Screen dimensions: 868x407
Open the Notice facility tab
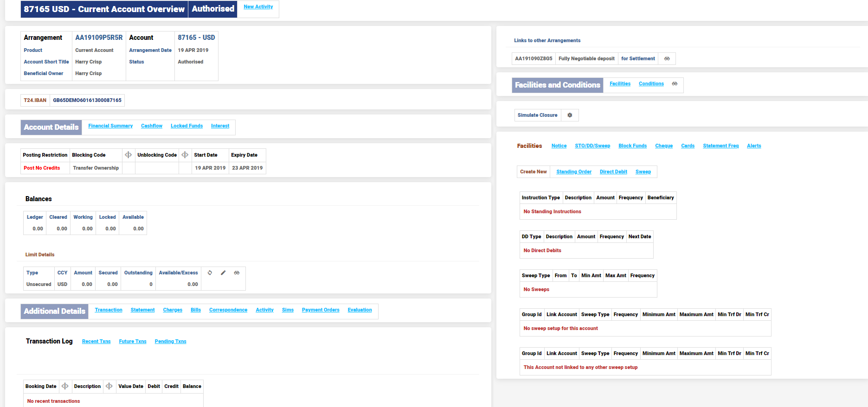click(559, 146)
